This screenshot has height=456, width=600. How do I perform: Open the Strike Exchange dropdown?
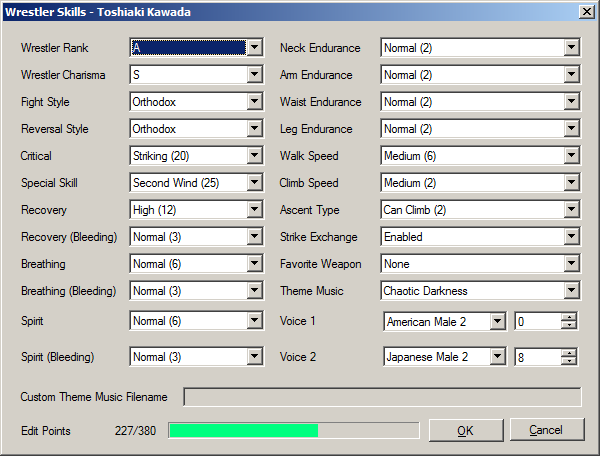pos(571,237)
